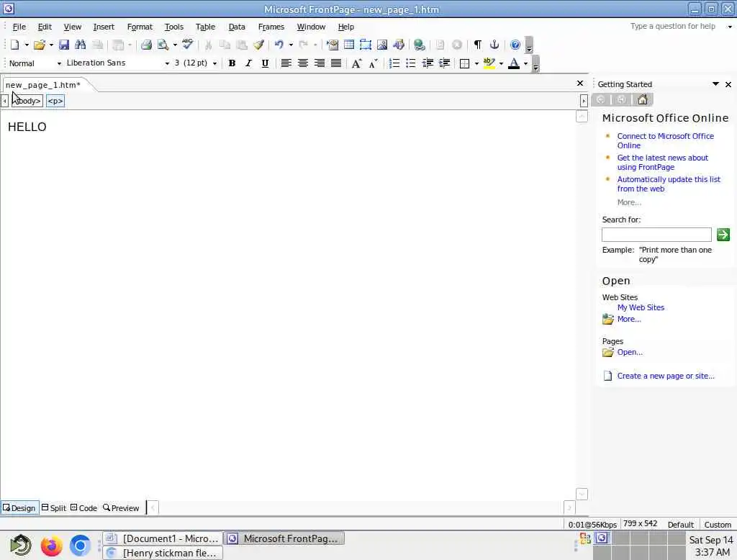Click the Preview in Browser icon
This screenshot has width=737, height=560.
(163, 45)
